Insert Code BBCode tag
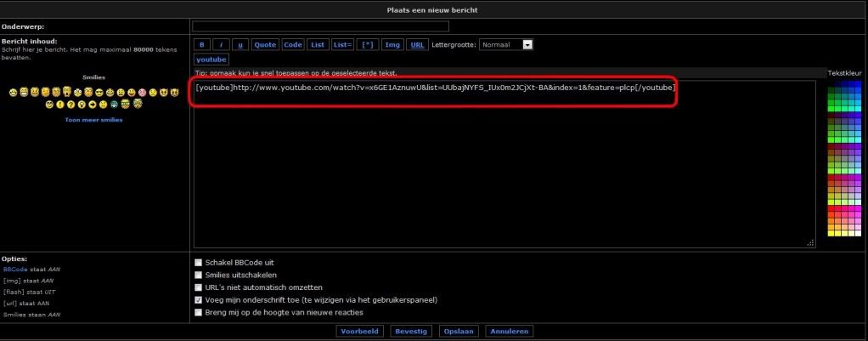This screenshot has height=341, width=868. pyautogui.click(x=293, y=45)
